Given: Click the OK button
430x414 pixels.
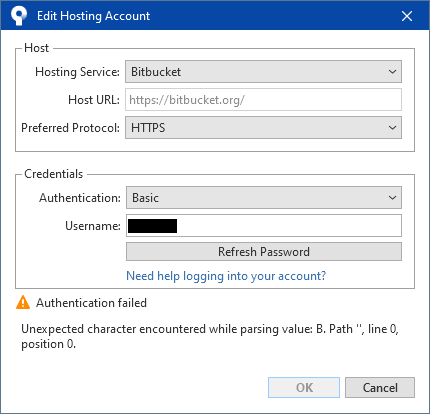Looking at the screenshot, I should (x=304, y=387).
